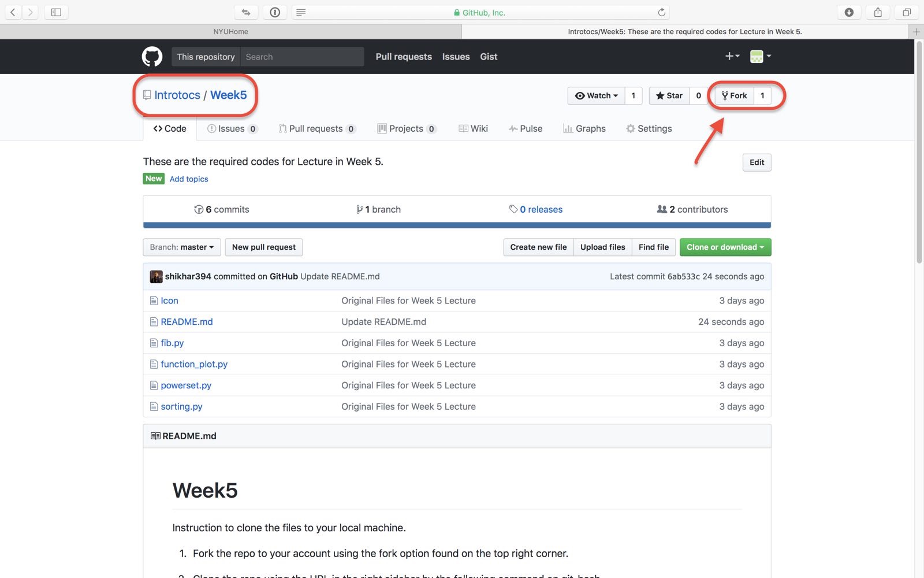Open the Week5 repository name link
924x578 pixels.
pos(229,95)
